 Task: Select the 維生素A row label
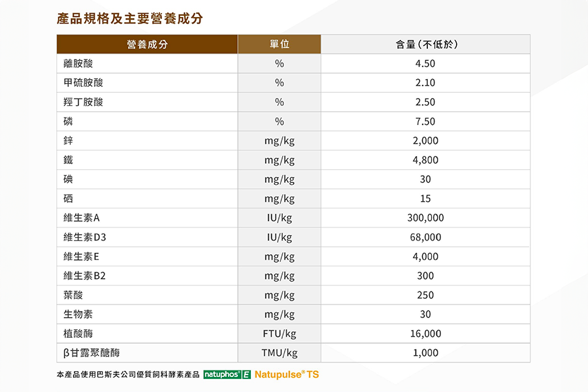tap(81, 218)
